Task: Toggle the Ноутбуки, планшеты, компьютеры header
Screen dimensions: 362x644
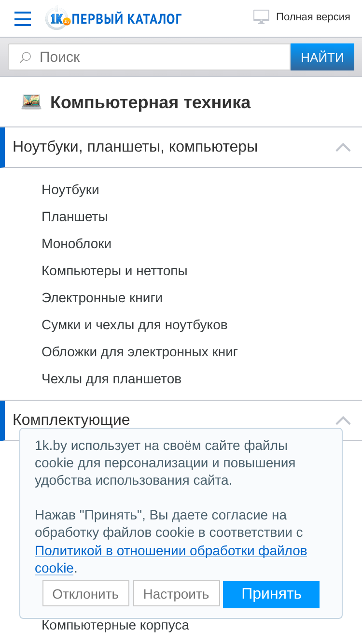Action: (181, 147)
